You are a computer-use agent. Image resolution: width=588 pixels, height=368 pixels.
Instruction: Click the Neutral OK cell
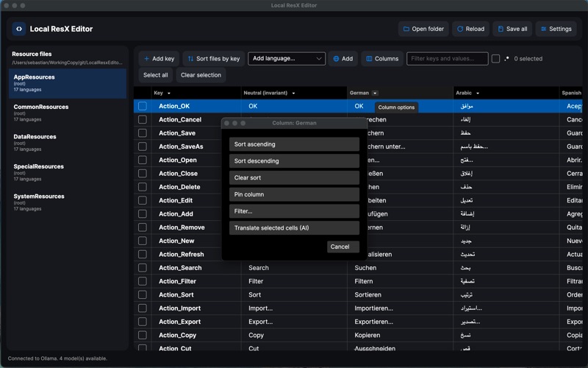tap(294, 106)
